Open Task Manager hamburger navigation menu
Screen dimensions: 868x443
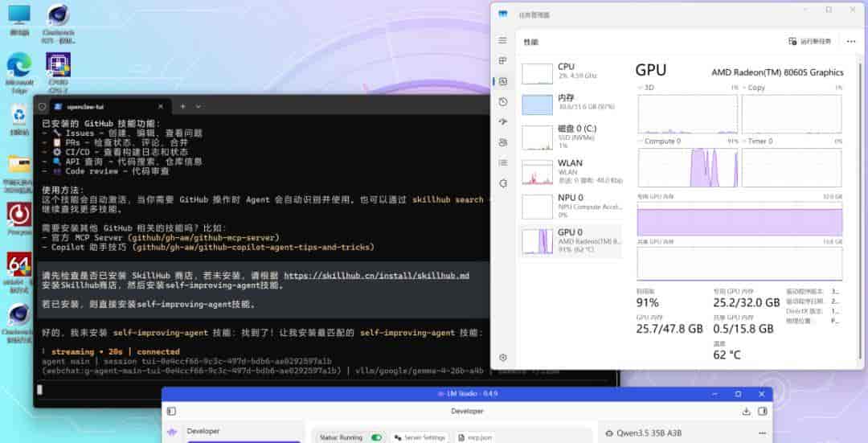[x=502, y=40]
